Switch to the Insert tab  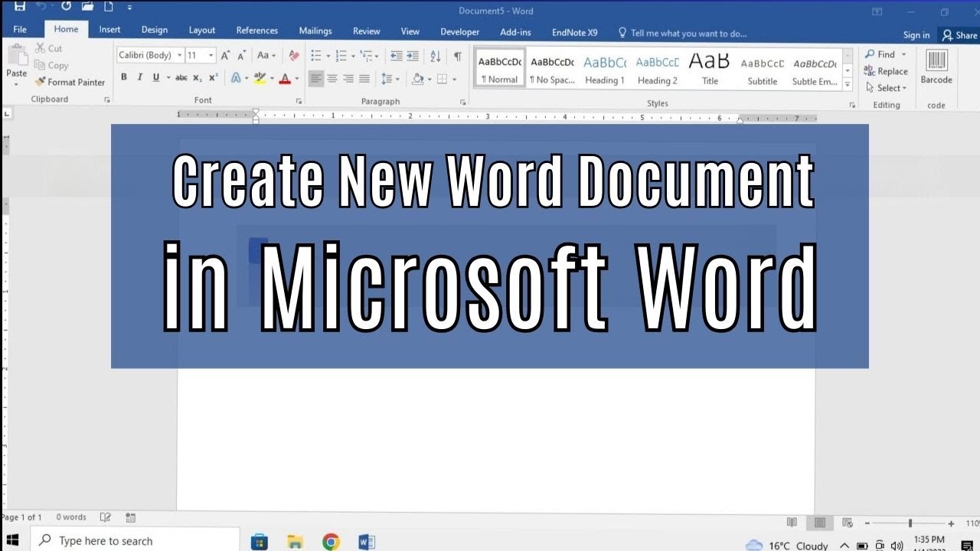[x=109, y=30]
